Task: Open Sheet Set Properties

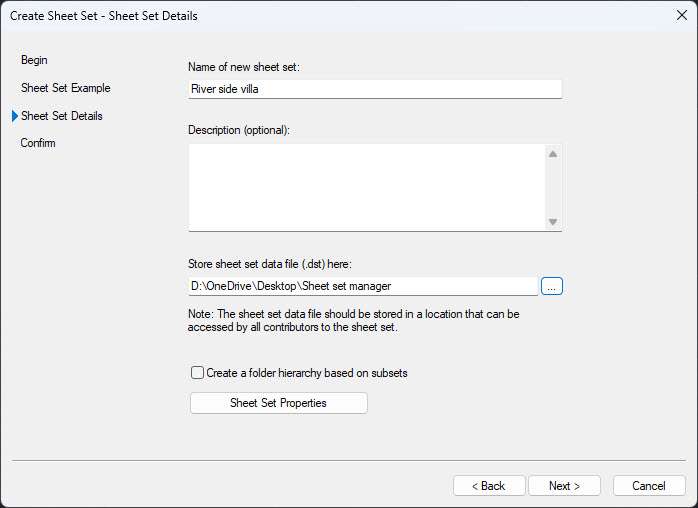Action: (x=278, y=403)
